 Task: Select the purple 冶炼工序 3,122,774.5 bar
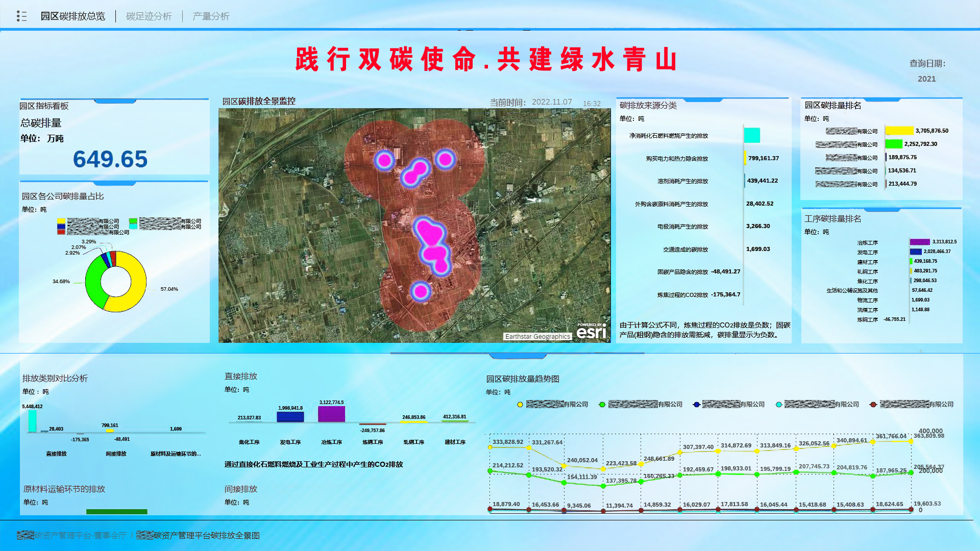pos(331,414)
